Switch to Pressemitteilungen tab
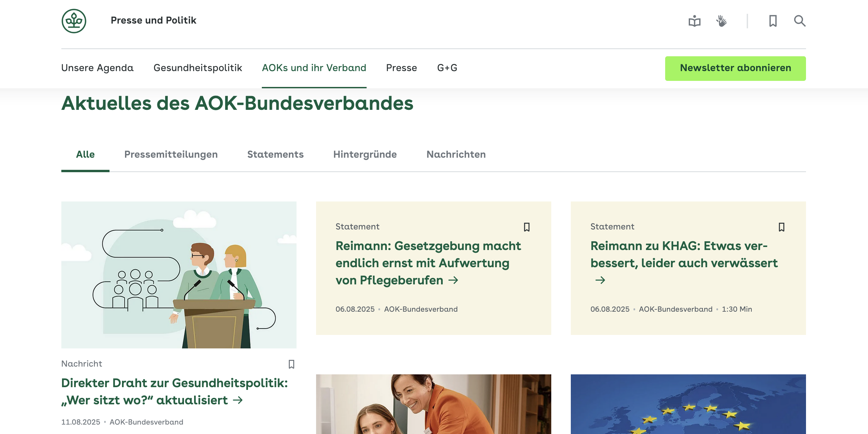 (x=171, y=154)
